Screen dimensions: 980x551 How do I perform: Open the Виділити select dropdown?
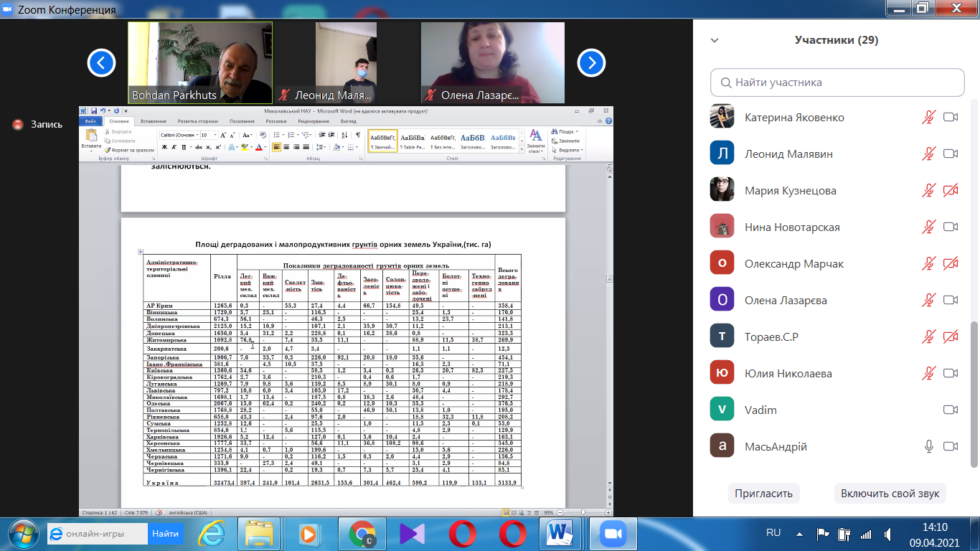567,150
